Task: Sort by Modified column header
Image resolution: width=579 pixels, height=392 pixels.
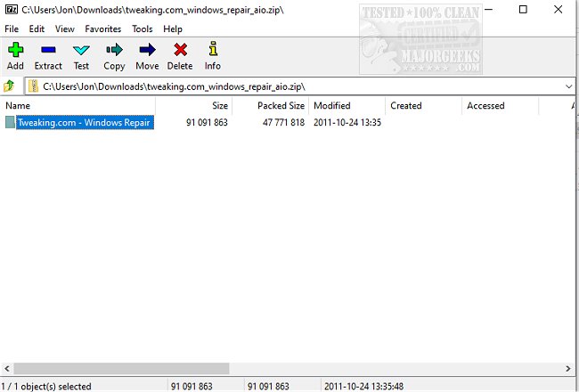Action: 347,106
